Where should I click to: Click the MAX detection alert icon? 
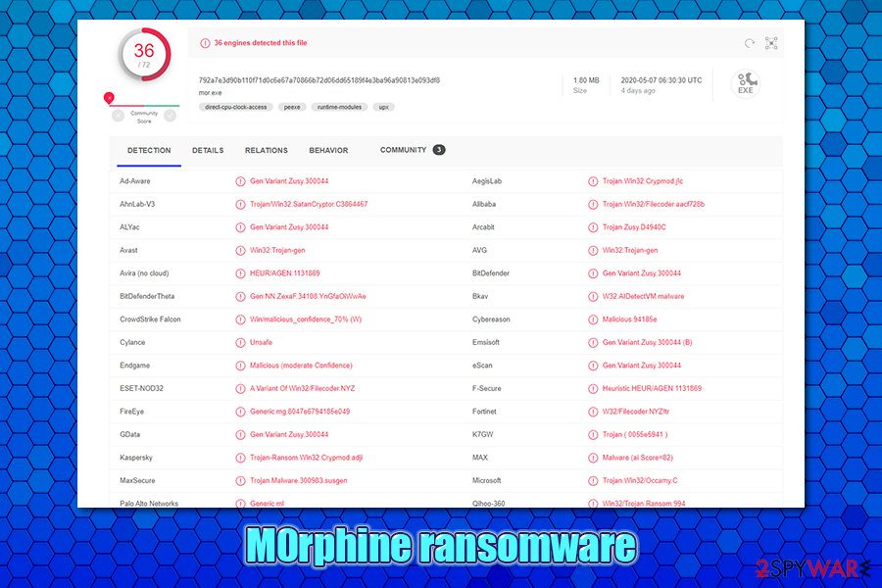click(x=593, y=458)
